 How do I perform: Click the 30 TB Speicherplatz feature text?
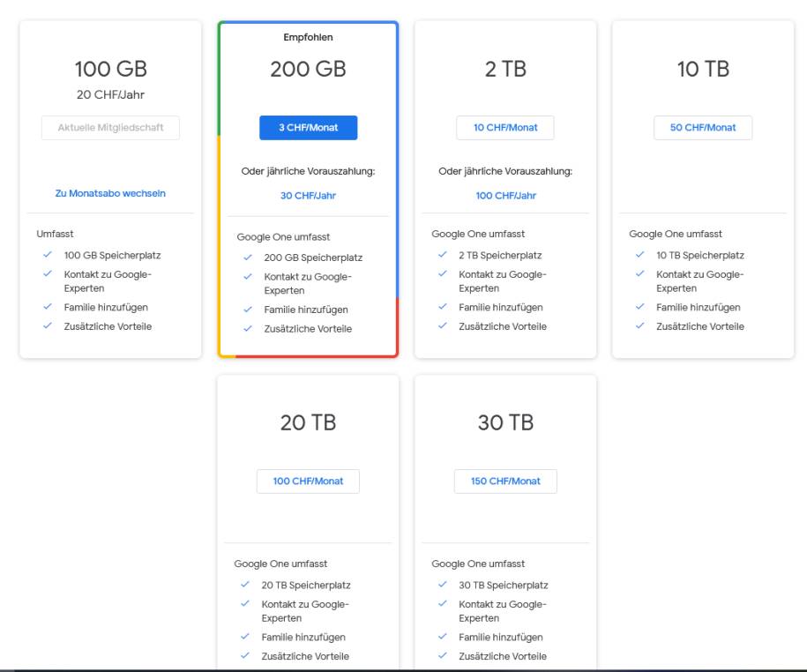[x=504, y=585]
